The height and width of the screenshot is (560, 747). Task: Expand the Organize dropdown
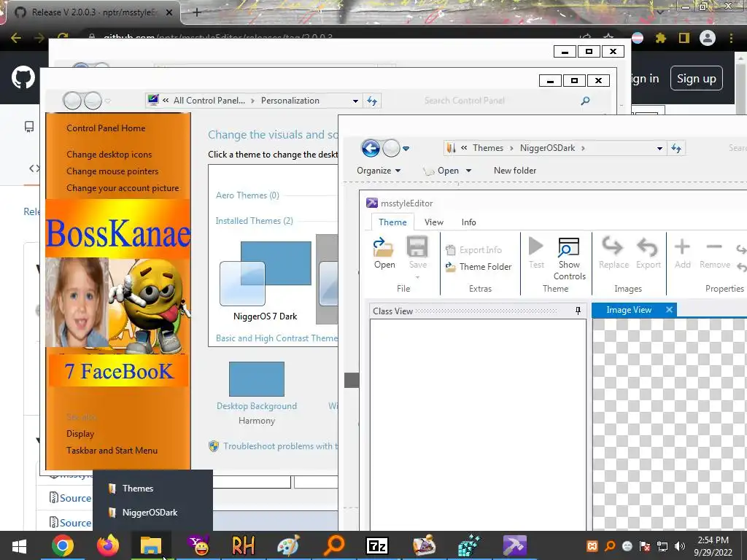pos(379,171)
